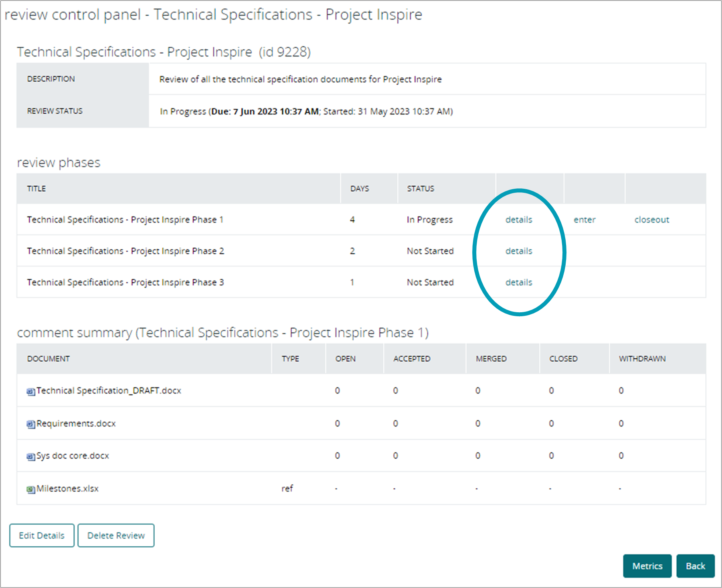The height and width of the screenshot is (588, 722).
Task: Click the 'Not Started' status of Phase 3
Action: (x=430, y=282)
